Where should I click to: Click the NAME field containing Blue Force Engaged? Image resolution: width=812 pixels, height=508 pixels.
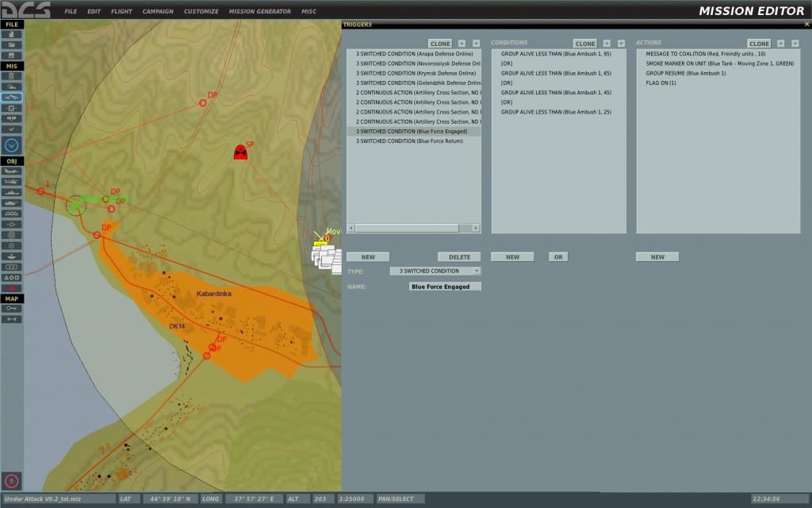click(444, 285)
